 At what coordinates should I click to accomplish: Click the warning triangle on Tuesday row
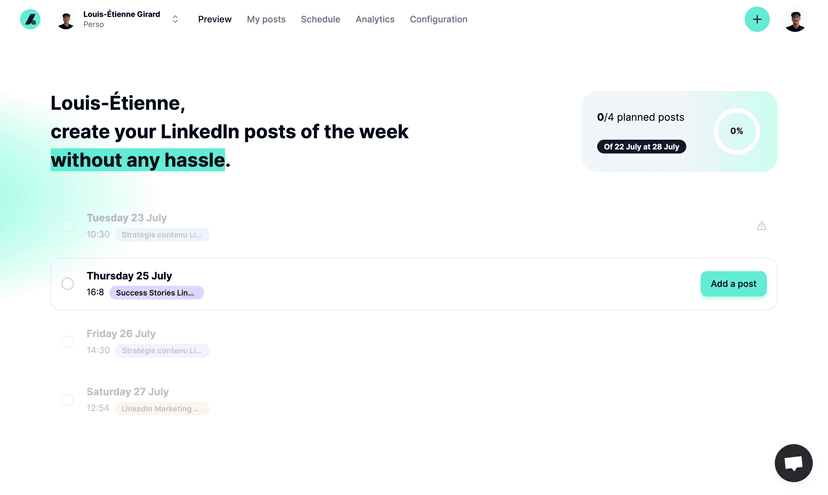pos(762,226)
